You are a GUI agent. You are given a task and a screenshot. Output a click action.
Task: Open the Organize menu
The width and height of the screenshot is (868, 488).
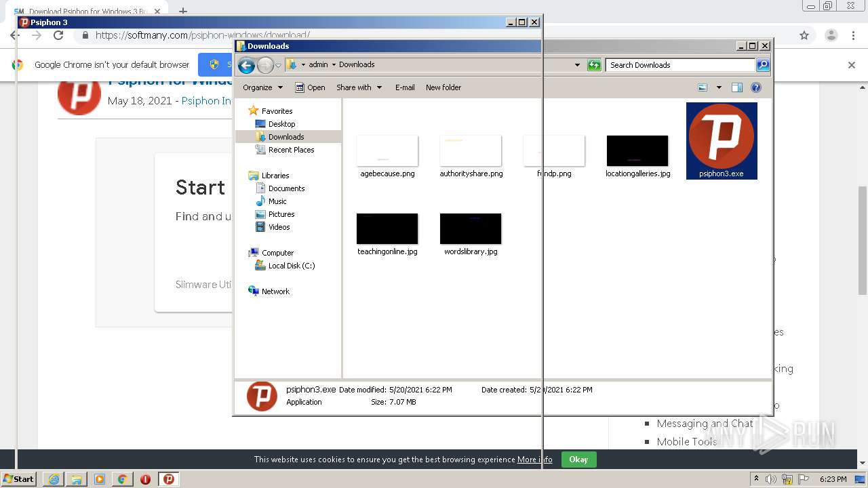(x=262, y=87)
